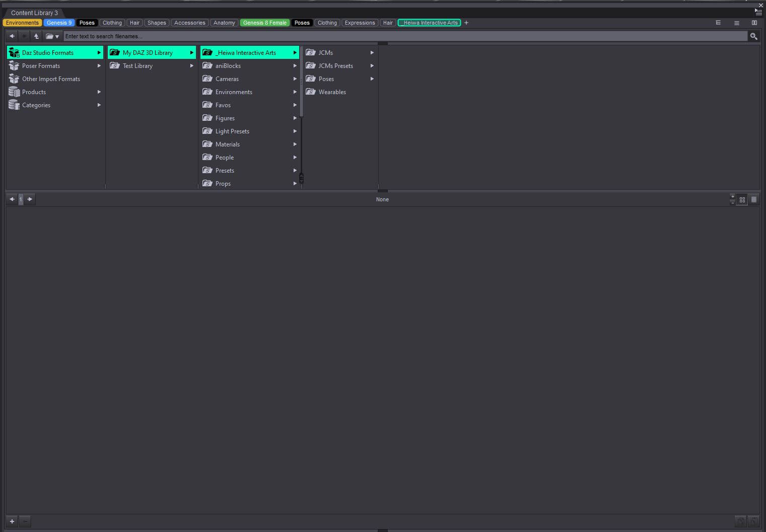
Task: Click the back navigation arrow in toolbar
Action: click(12, 36)
